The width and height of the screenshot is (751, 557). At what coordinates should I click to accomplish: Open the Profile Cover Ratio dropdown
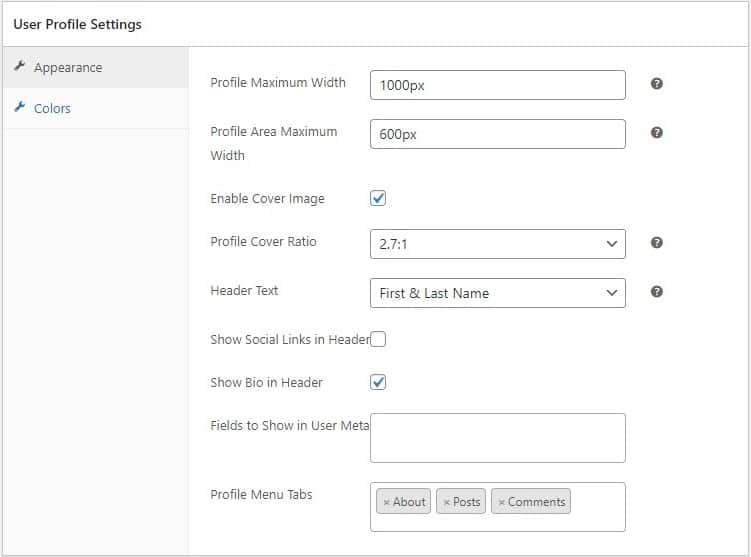(x=497, y=243)
